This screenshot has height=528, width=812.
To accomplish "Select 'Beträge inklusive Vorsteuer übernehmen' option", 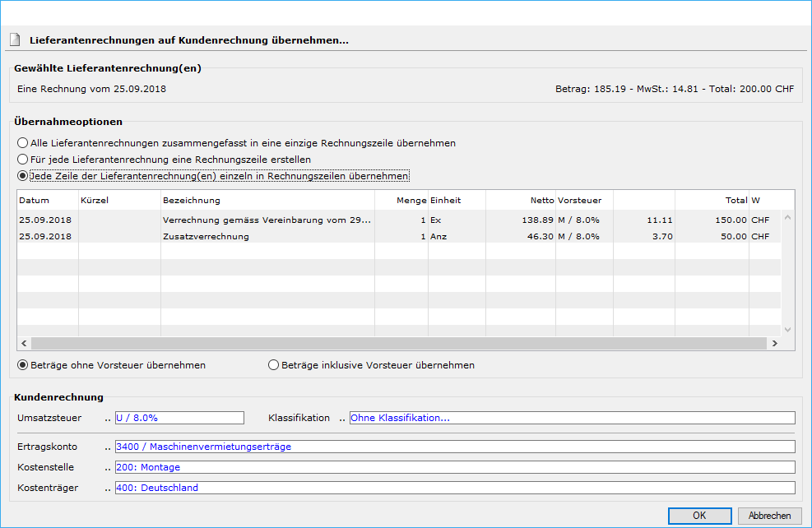I will tap(274, 365).
